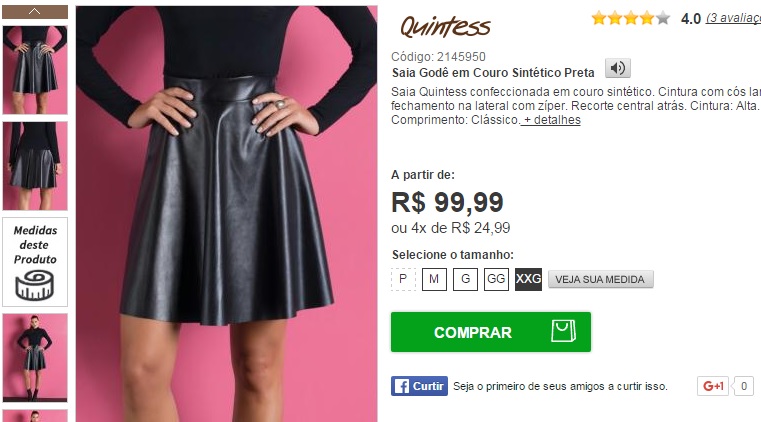
Task: Select the full-body model thumbnail
Action: point(35,358)
